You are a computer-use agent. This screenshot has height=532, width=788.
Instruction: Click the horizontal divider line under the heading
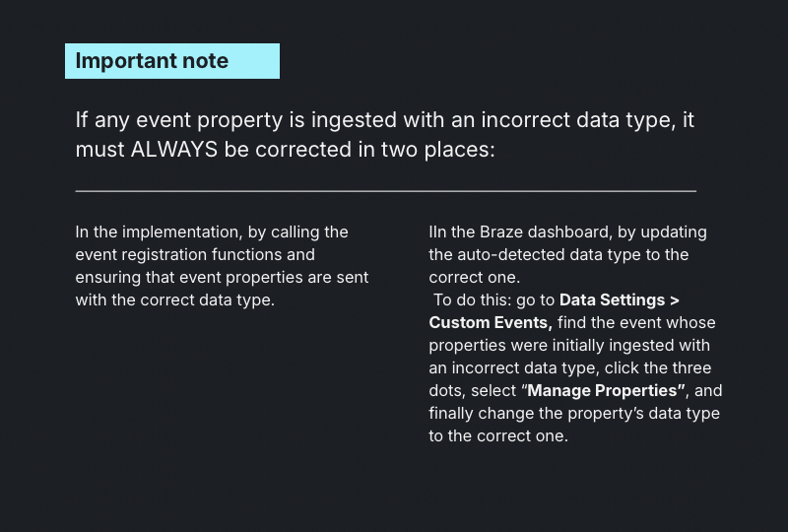click(x=385, y=189)
